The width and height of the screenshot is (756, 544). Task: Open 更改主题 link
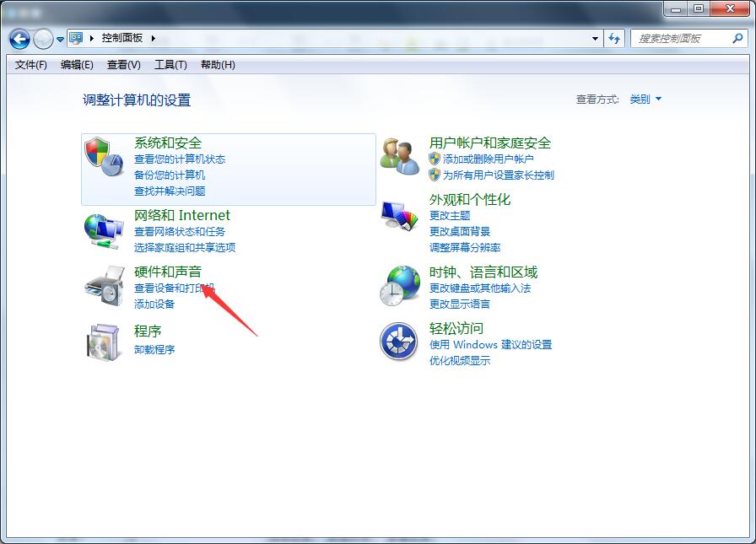pyautogui.click(x=450, y=215)
